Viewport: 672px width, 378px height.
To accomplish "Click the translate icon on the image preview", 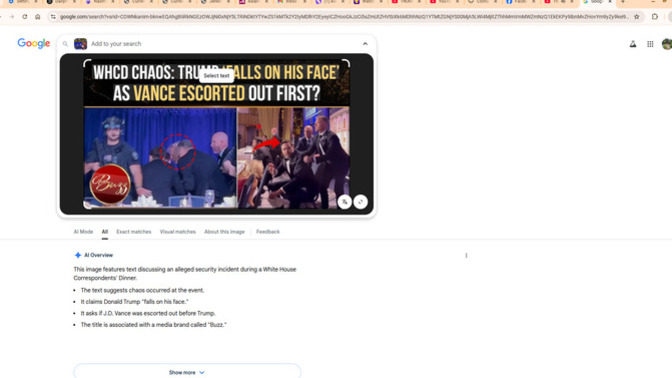I will (x=345, y=202).
